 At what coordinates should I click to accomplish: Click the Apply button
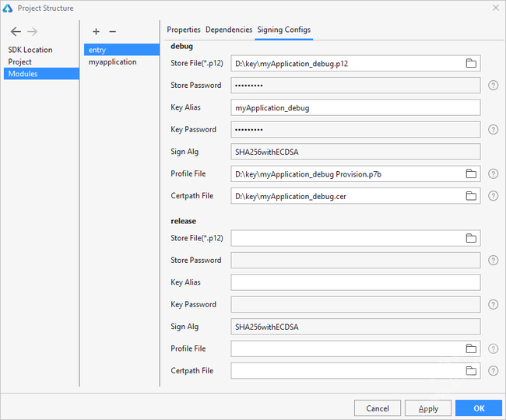428,408
